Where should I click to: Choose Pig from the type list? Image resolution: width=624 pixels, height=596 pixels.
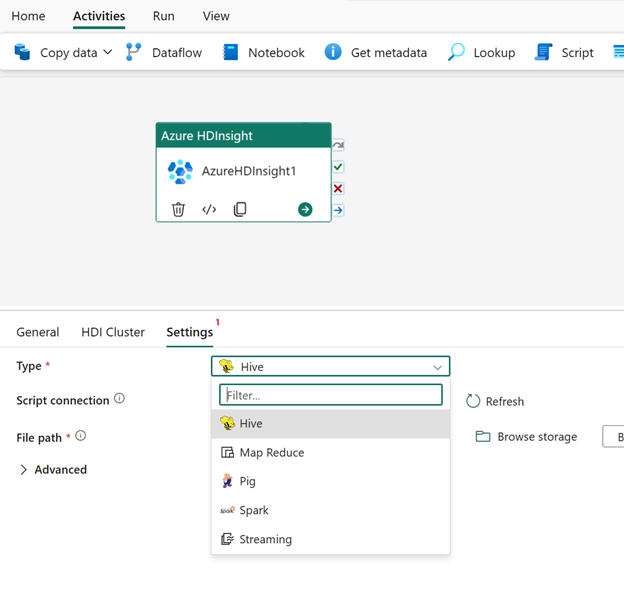coord(331,481)
